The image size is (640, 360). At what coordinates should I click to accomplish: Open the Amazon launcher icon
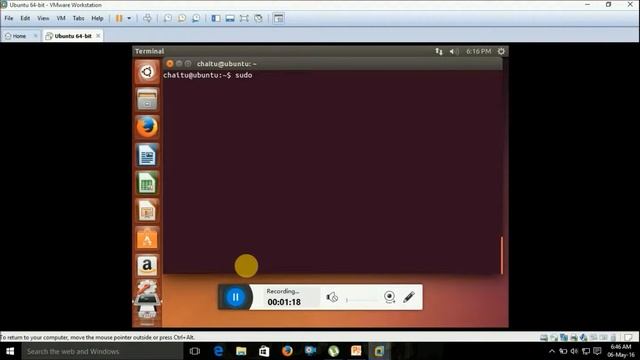pyautogui.click(x=147, y=266)
